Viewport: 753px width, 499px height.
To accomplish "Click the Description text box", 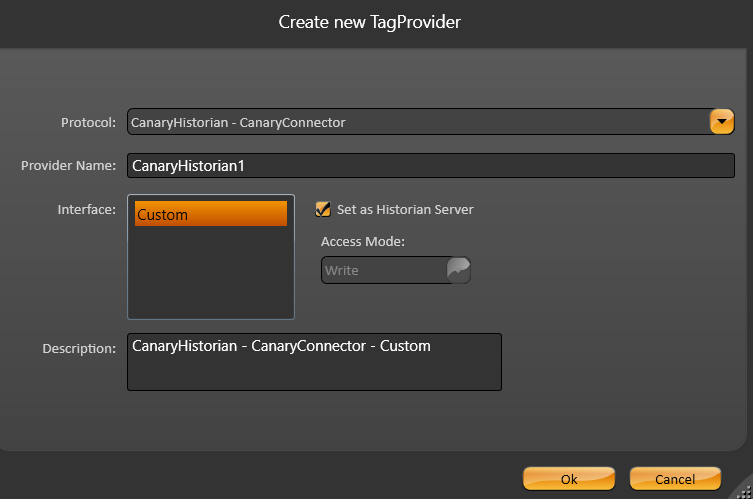I will tap(315, 362).
